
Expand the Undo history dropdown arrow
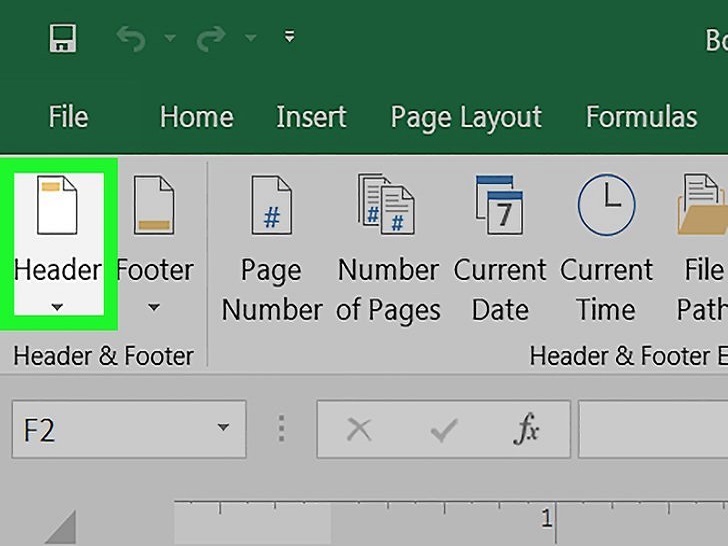coord(170,38)
